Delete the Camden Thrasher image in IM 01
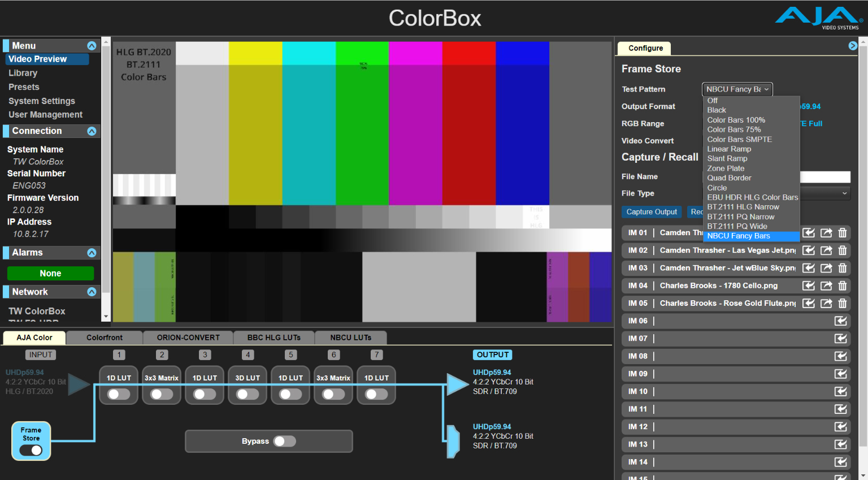The width and height of the screenshot is (868, 480). 843,232
